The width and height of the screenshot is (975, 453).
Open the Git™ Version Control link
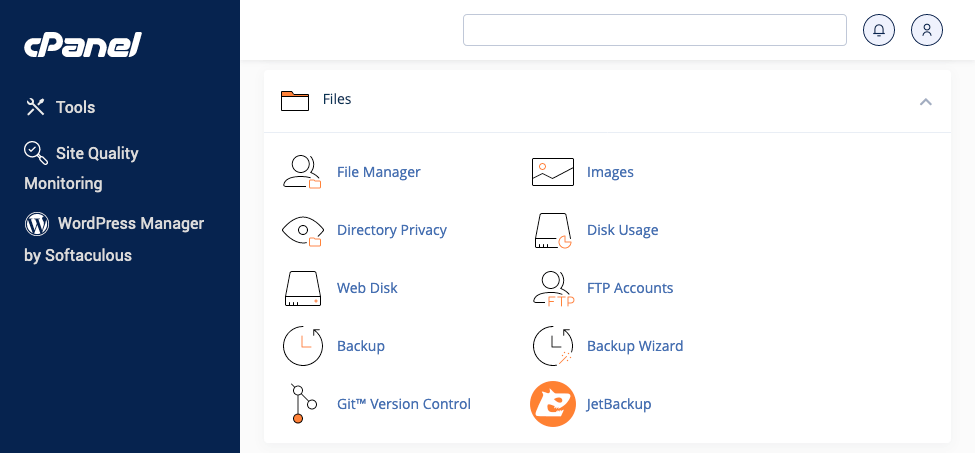click(x=404, y=404)
